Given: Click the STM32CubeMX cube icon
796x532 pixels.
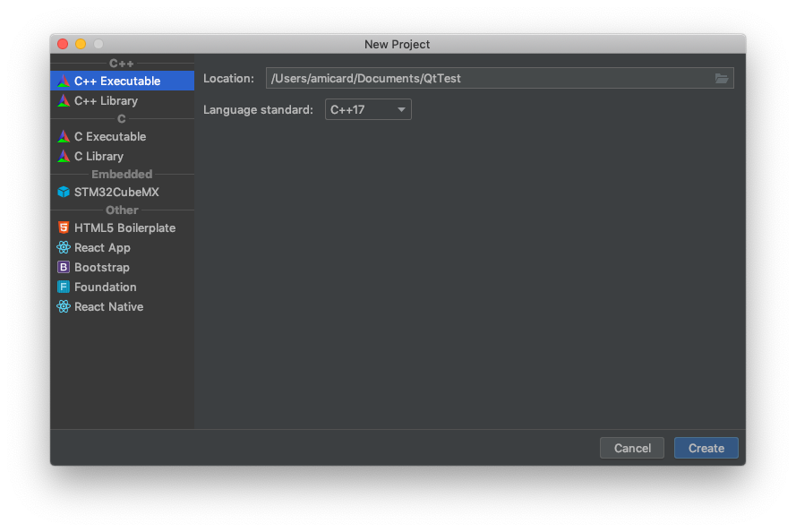Looking at the screenshot, I should coord(64,192).
